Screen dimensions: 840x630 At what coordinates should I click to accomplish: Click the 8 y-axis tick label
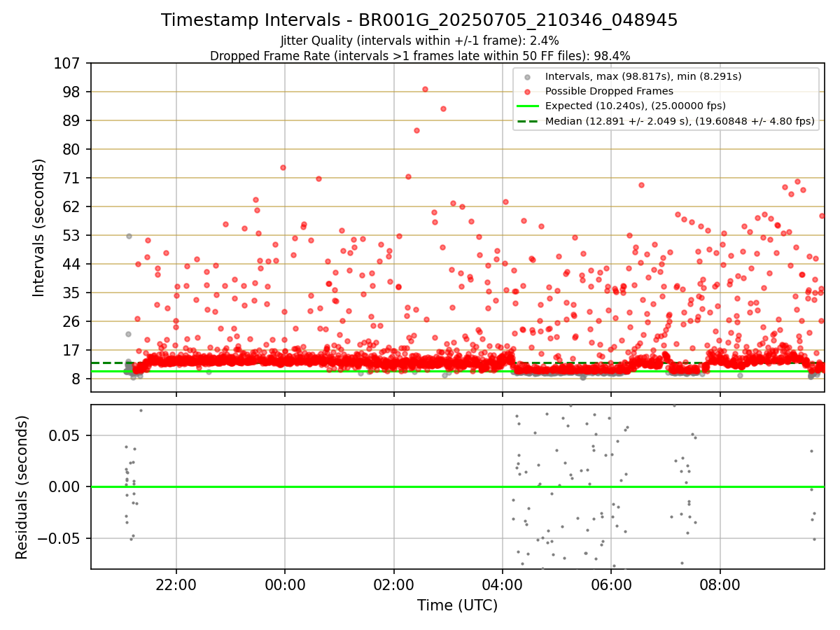pos(78,379)
